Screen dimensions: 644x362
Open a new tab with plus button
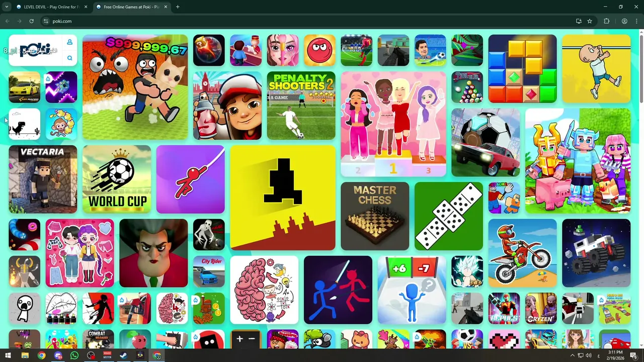click(x=178, y=7)
